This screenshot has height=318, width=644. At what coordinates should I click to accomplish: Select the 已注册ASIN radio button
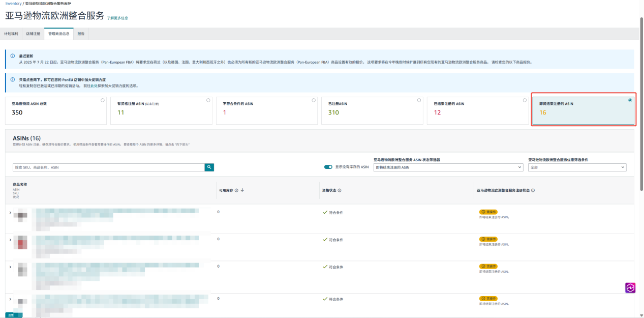click(x=419, y=100)
